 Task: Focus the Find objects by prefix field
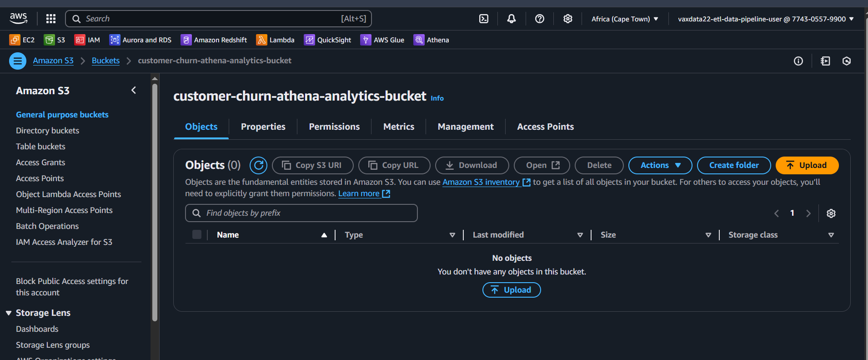tap(301, 213)
